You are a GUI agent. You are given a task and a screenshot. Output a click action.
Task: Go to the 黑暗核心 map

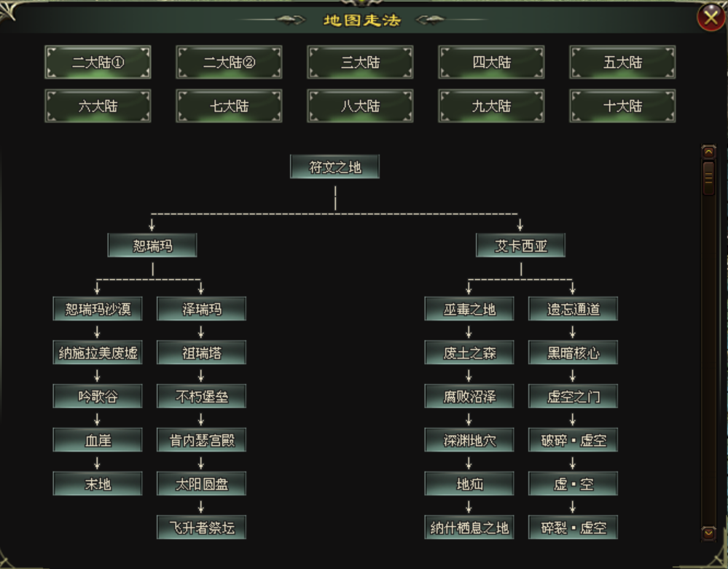click(x=573, y=353)
